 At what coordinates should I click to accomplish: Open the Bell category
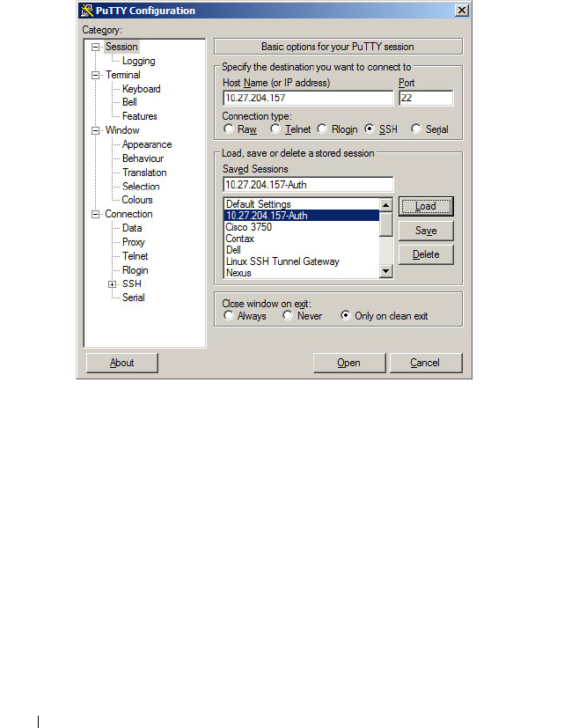click(x=129, y=102)
